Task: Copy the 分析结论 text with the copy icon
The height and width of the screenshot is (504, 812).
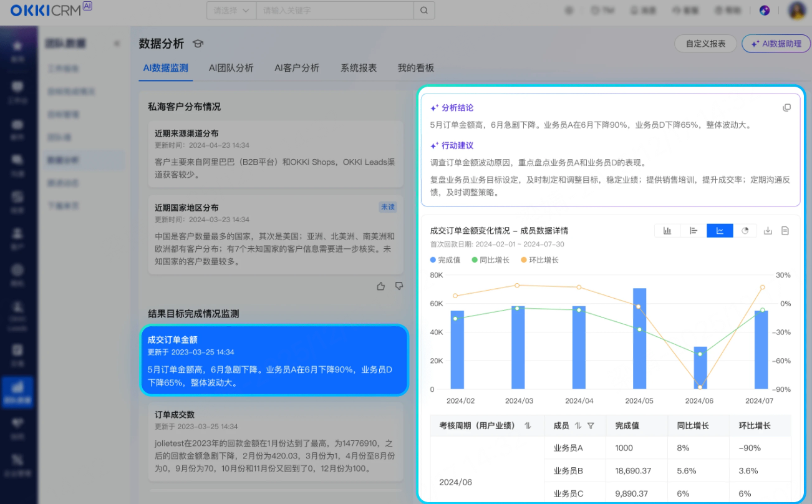Action: [x=786, y=108]
